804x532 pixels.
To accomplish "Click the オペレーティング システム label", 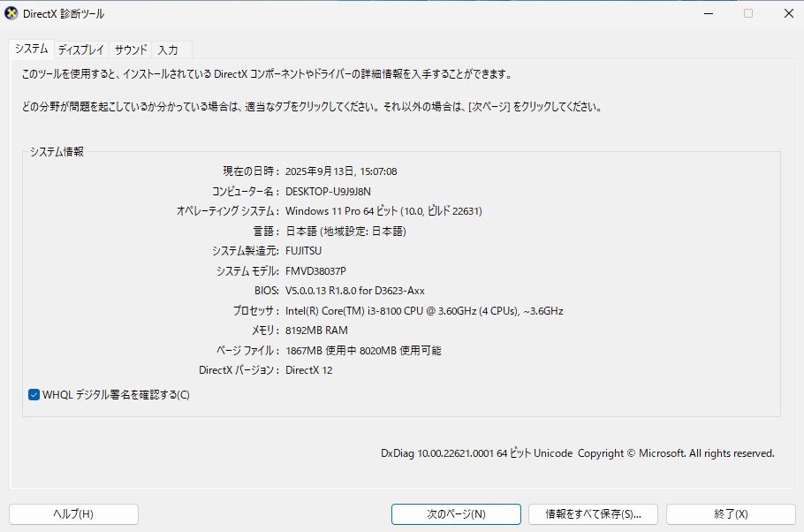I will [228, 211].
